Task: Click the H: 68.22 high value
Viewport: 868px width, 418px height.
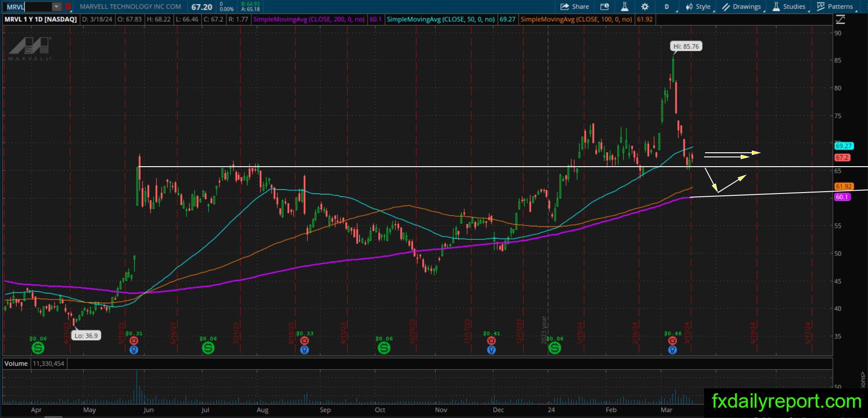Action: coord(158,19)
